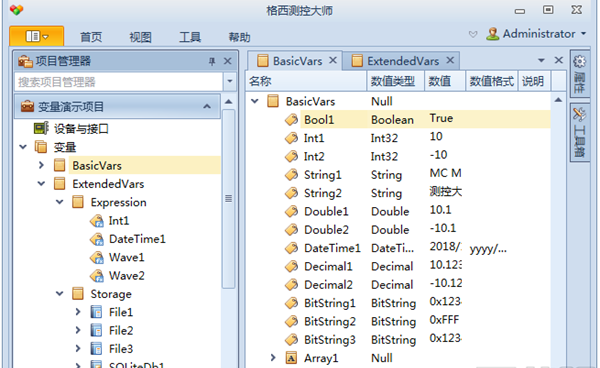Select the Wave1 expression variable icon
This screenshot has width=600, height=368.
97,257
